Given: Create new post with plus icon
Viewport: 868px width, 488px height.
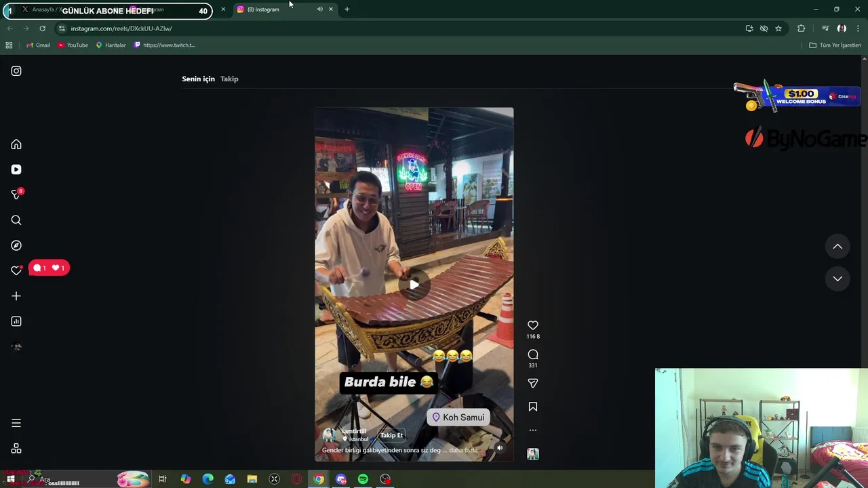Looking at the screenshot, I should 16,296.
